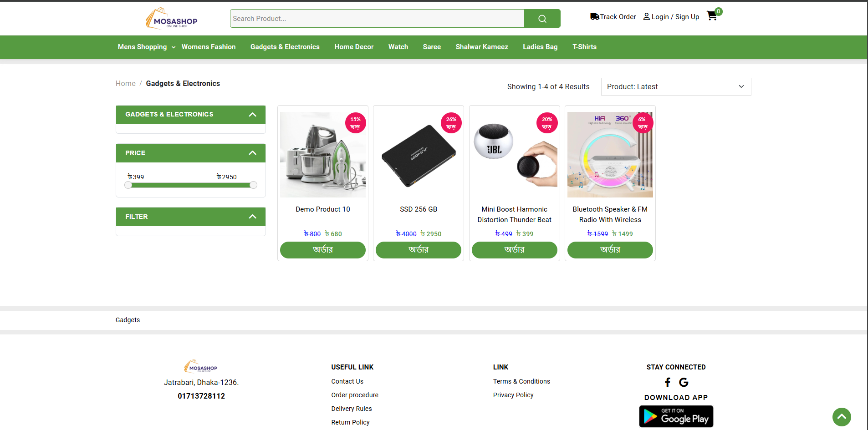Click the MosaShop header logo
Image resolution: width=868 pixels, height=430 pixels.
pyautogui.click(x=172, y=19)
